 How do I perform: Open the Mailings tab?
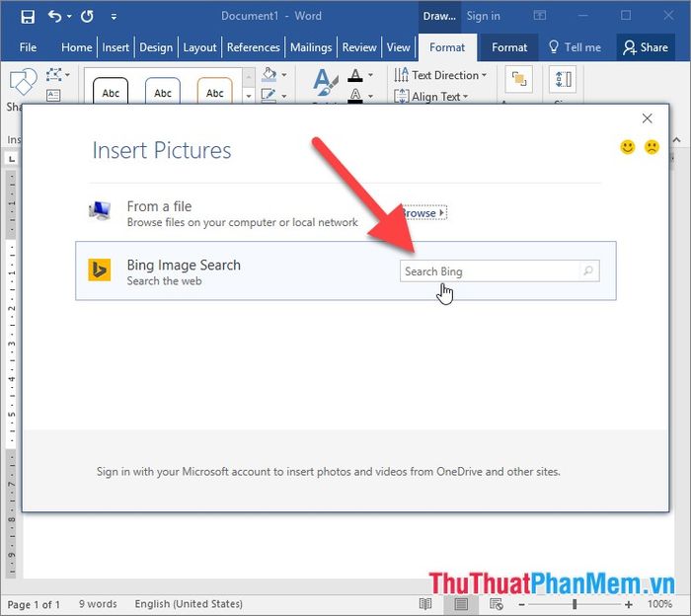(x=311, y=47)
